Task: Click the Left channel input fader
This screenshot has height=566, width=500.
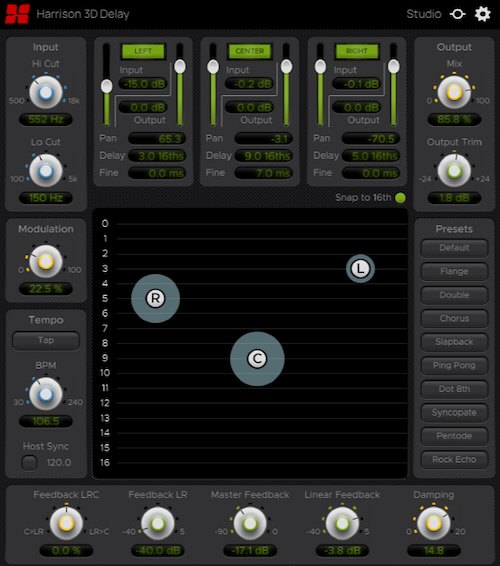Action: click(106, 86)
